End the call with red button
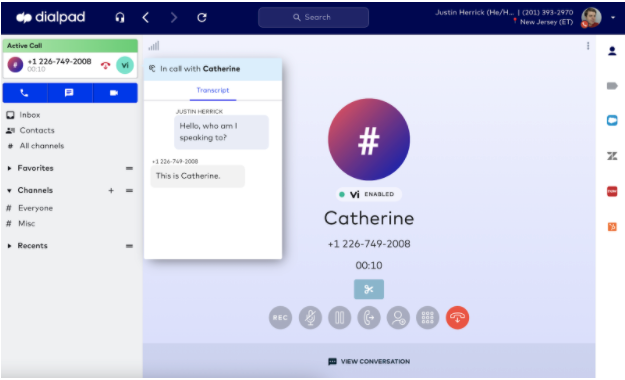Viewport: 625px width, 380px height. click(457, 318)
